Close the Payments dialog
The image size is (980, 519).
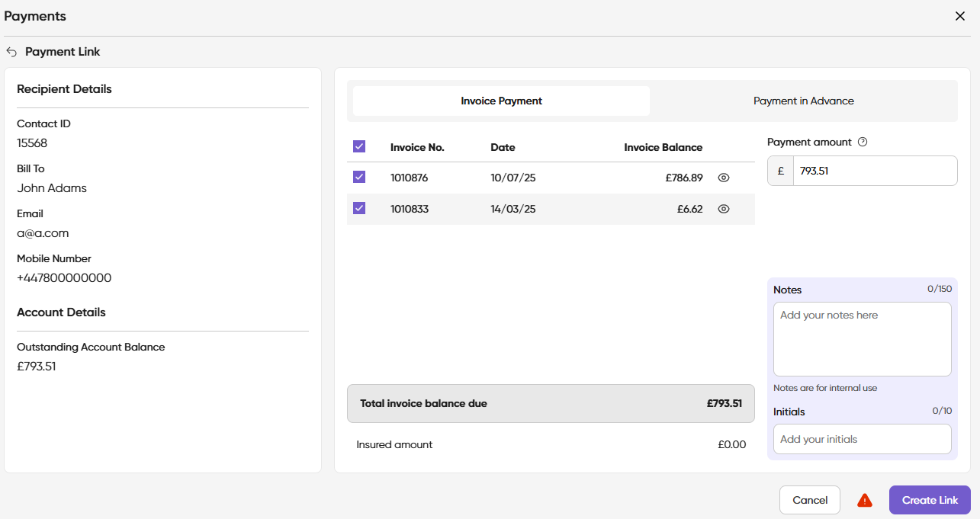pos(959,16)
